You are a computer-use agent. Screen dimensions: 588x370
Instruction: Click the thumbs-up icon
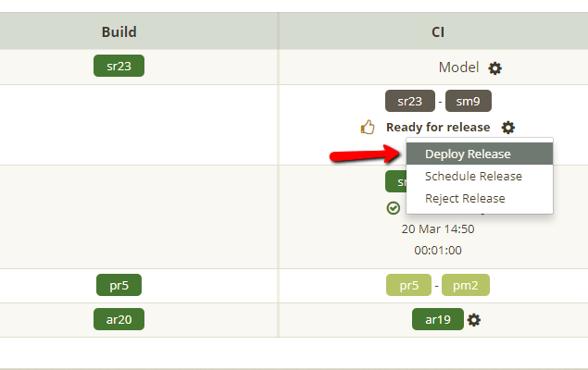point(368,128)
